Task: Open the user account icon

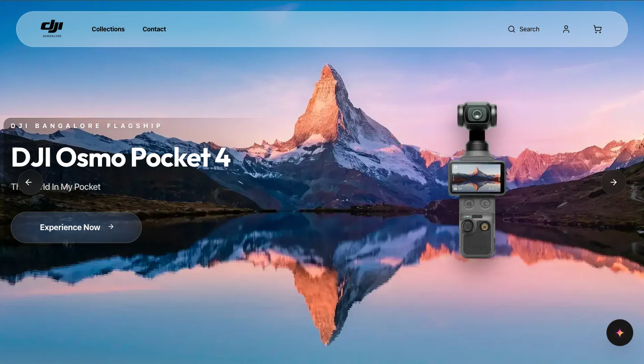Action: coord(566,29)
